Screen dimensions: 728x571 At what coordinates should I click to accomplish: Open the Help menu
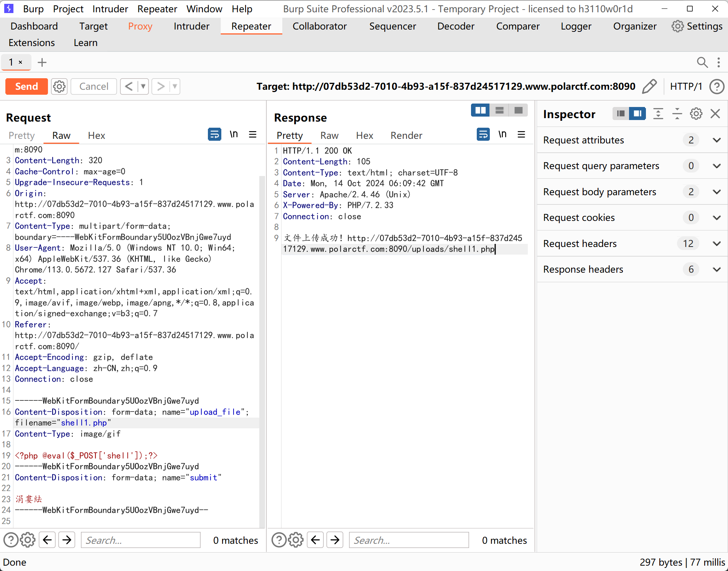242,9
